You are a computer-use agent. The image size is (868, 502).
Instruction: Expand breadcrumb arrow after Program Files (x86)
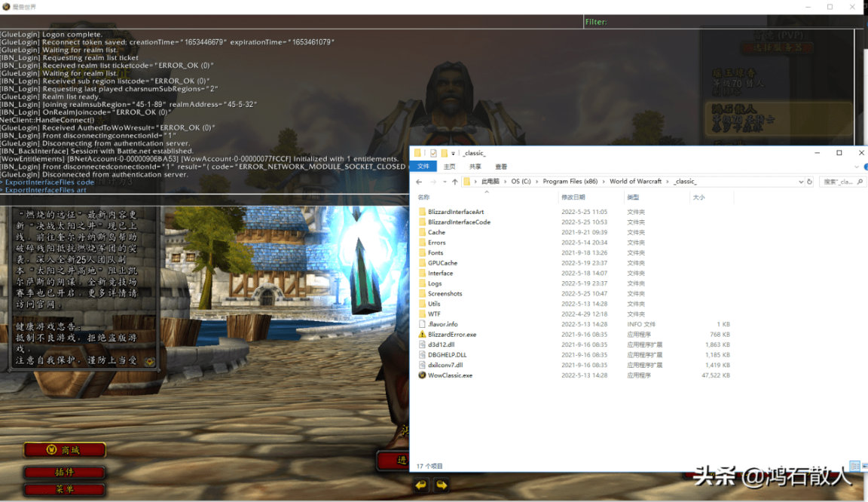(x=604, y=182)
